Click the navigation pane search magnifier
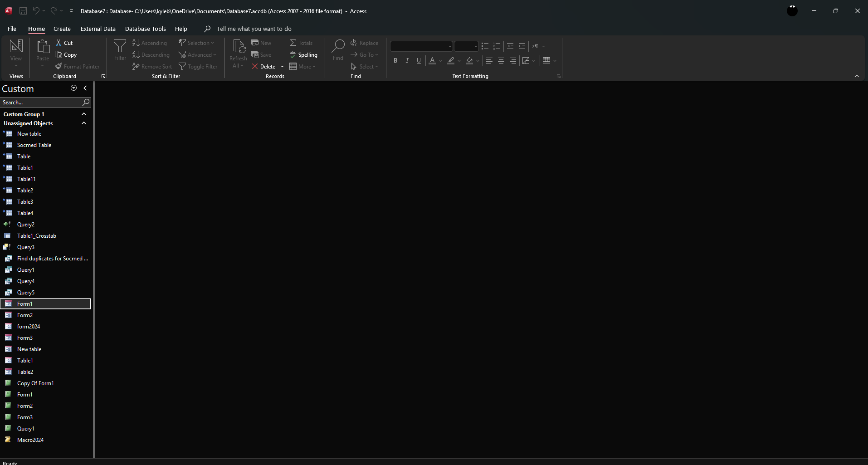The width and height of the screenshot is (868, 465). [86, 102]
